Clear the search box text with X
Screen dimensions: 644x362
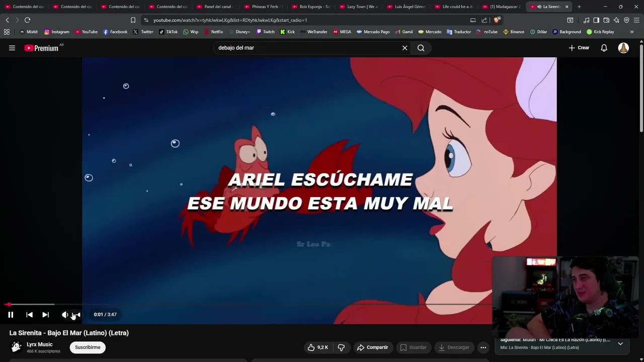(405, 48)
